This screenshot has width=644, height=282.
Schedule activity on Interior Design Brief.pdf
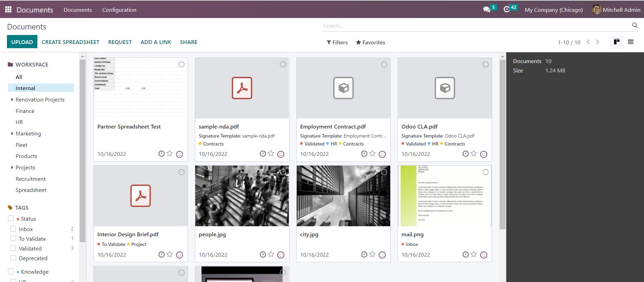coord(161,255)
